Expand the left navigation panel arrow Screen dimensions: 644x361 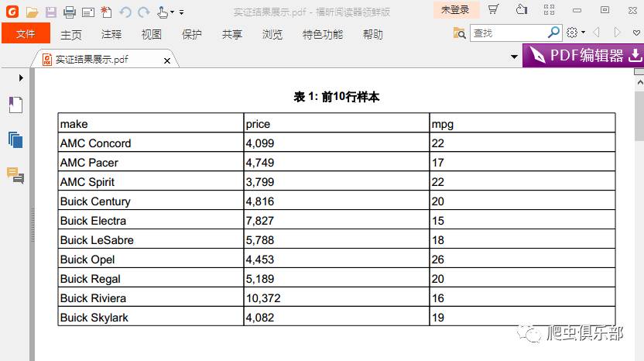pos(21,77)
